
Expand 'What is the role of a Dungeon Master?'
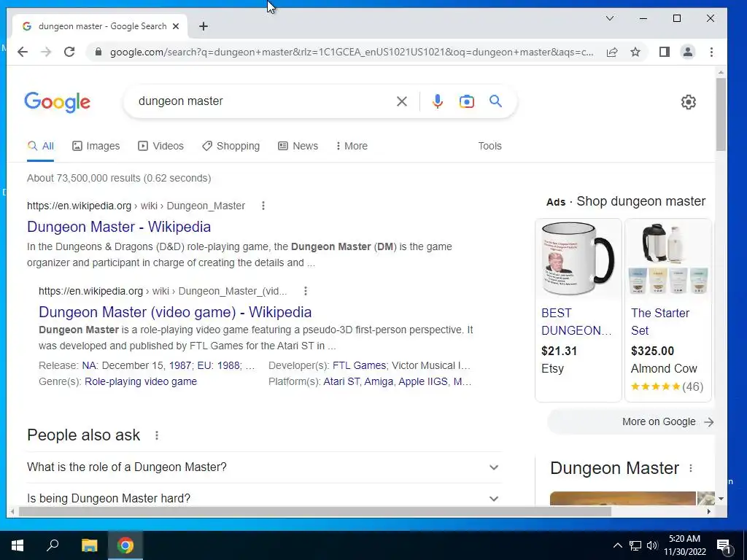point(264,467)
